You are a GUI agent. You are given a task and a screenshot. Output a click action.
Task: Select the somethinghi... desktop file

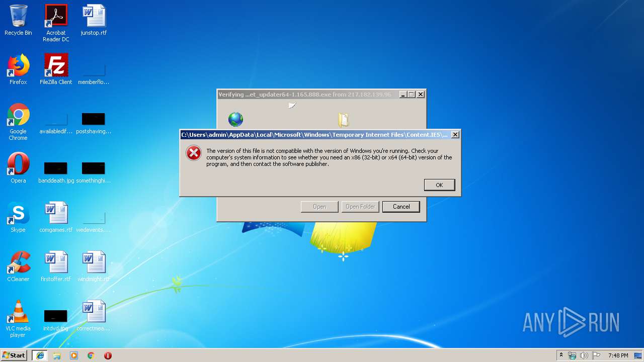point(94,172)
